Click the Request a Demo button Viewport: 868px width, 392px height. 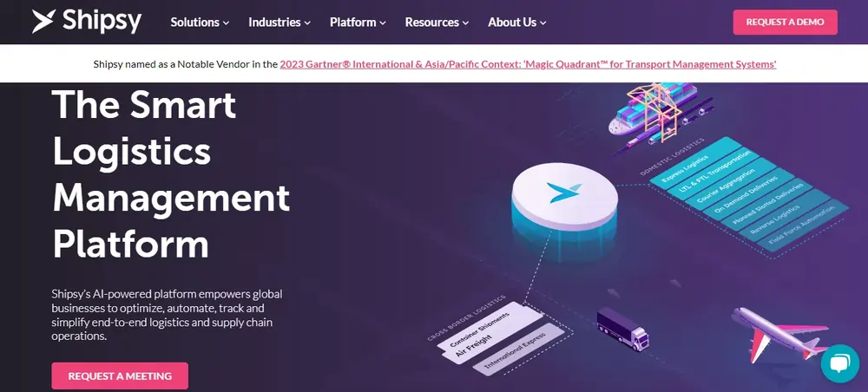click(x=785, y=23)
